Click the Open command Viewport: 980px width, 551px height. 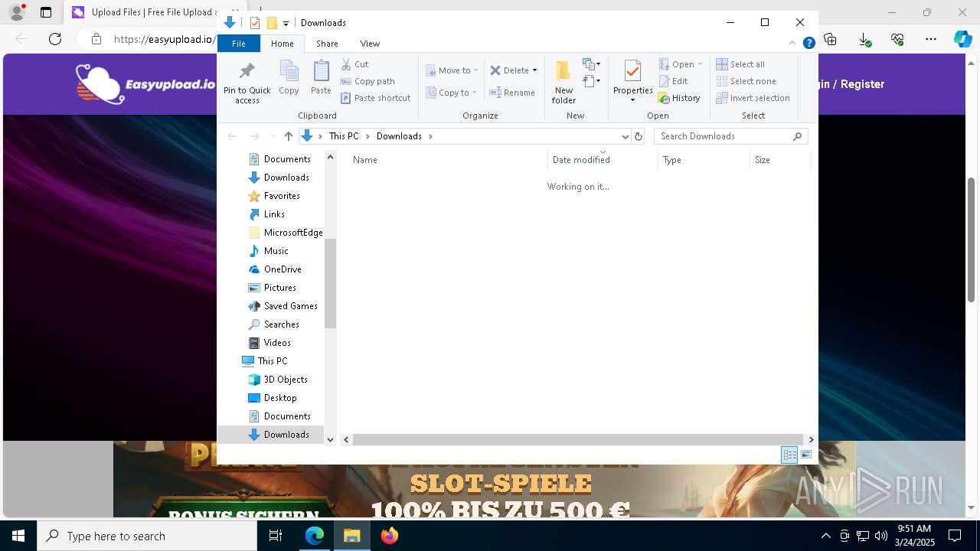(x=680, y=64)
